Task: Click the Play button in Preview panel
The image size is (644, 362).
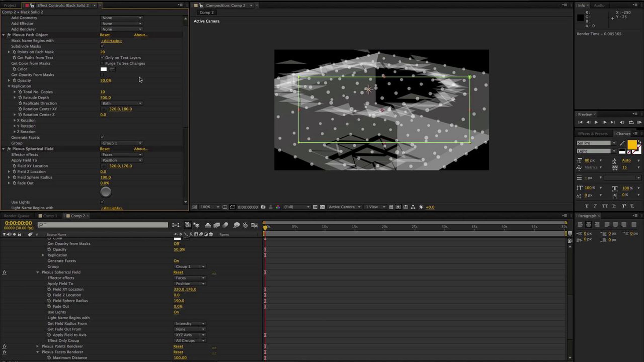Action: (596, 122)
